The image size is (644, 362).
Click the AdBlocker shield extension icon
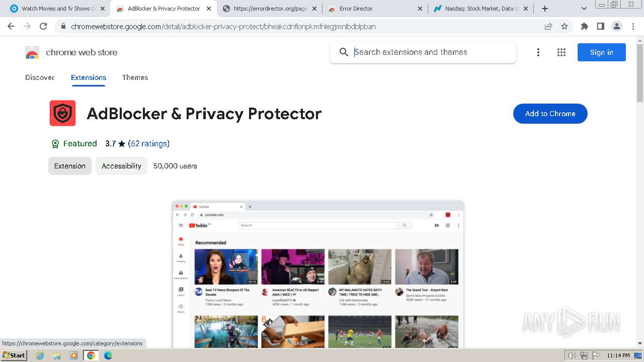(x=62, y=113)
